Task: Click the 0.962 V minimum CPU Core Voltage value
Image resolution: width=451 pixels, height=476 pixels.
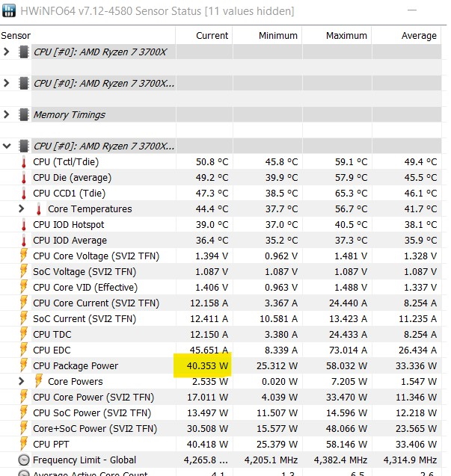Action: pyautogui.click(x=281, y=256)
